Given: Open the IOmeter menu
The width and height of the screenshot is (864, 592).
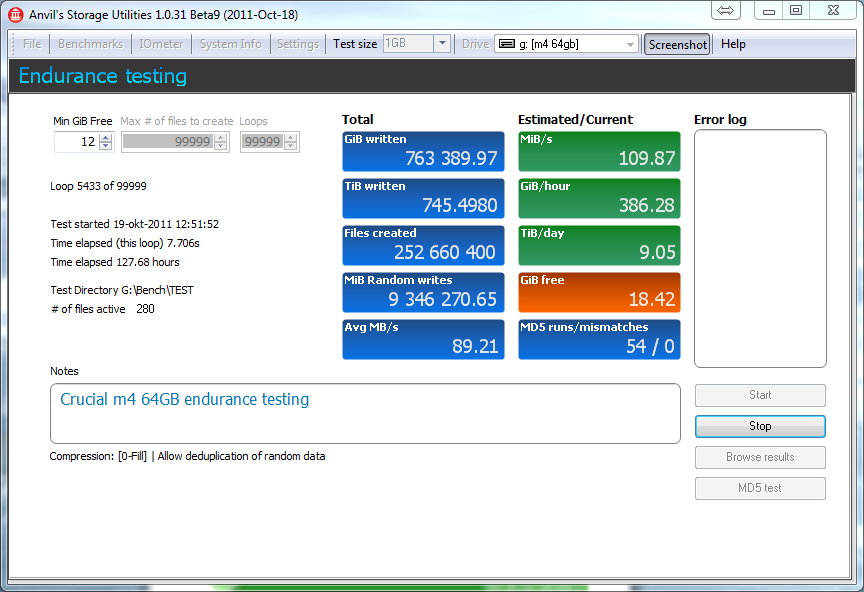Looking at the screenshot, I should (161, 44).
